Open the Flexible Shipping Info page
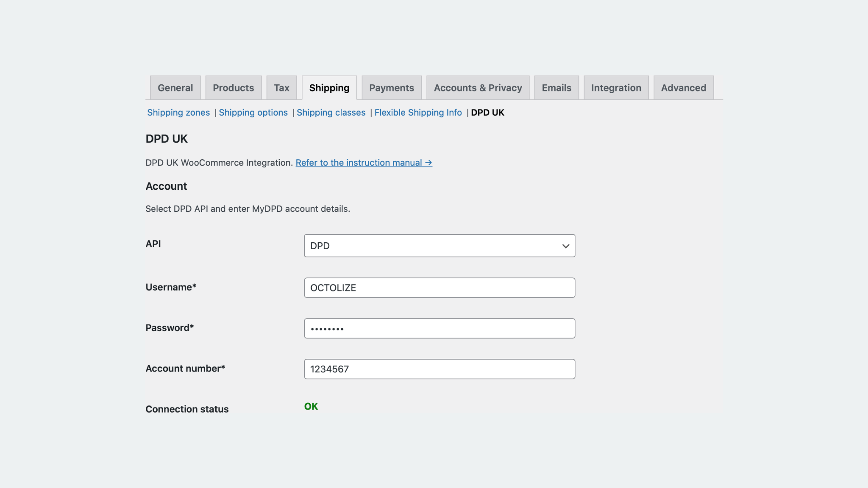Image resolution: width=868 pixels, height=488 pixels. 418,113
